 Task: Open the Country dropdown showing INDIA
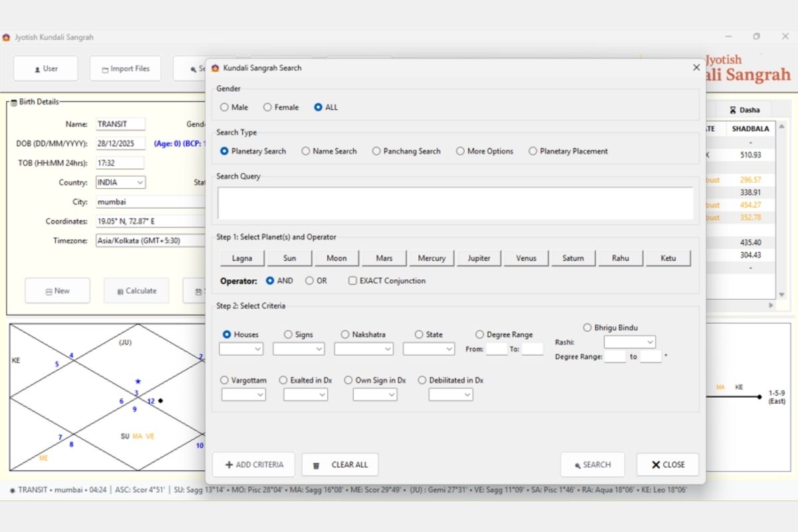pyautogui.click(x=121, y=182)
